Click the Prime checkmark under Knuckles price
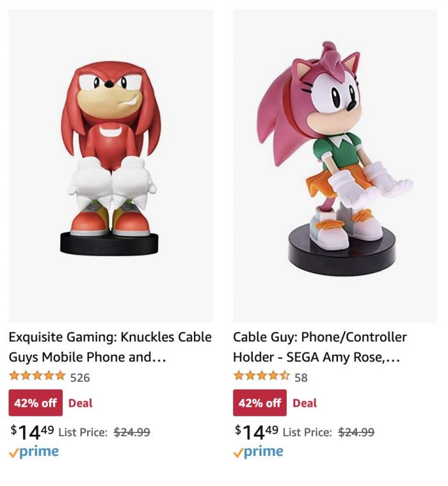This screenshot has width=448, height=486. 14,453
